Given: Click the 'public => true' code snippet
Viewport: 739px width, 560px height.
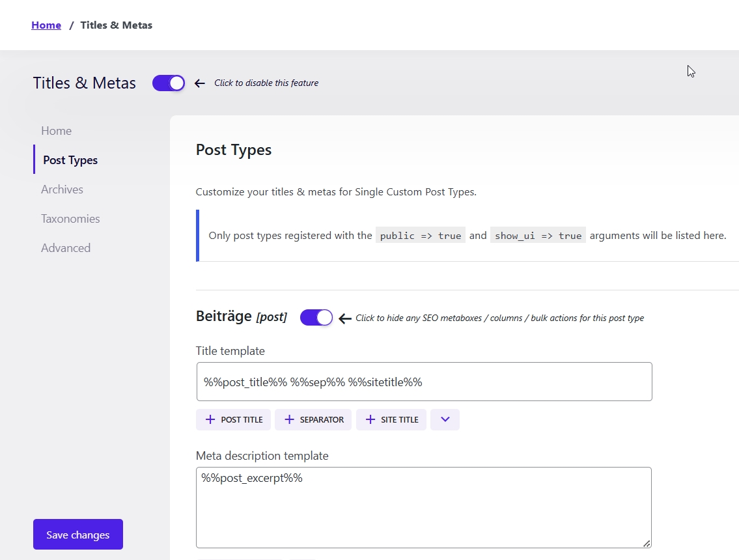Looking at the screenshot, I should (x=421, y=236).
